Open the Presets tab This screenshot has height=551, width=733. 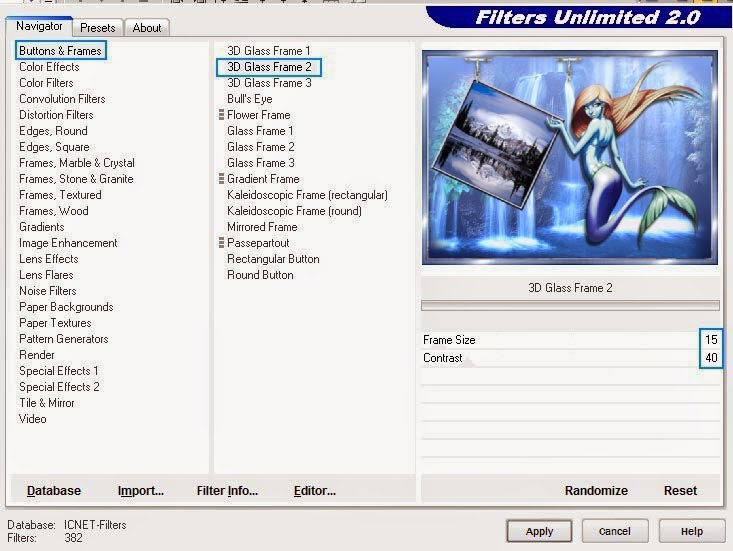point(98,28)
